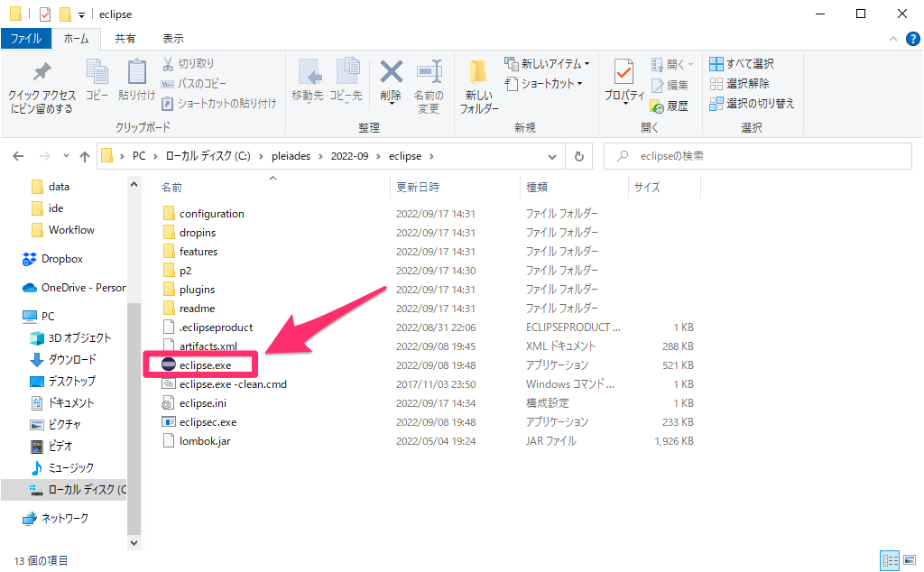Viewport: 924px width, 572px height.
Task: Click Paste shortcut (ショートカットの貼り付け)
Action: click(218, 104)
